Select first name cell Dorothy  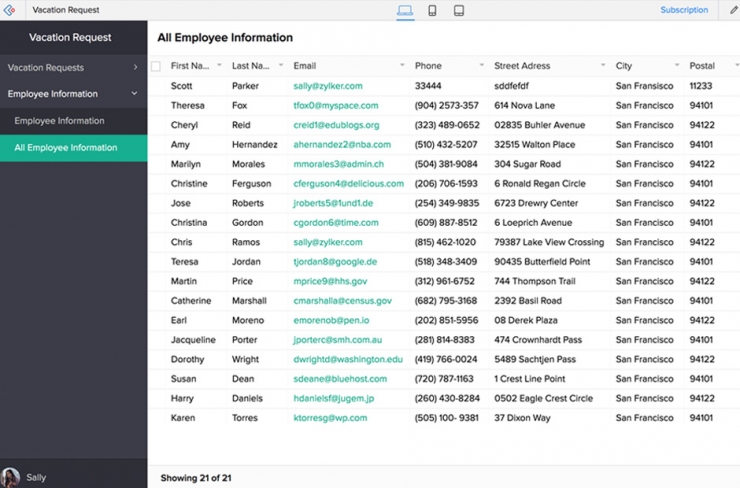[187, 359]
